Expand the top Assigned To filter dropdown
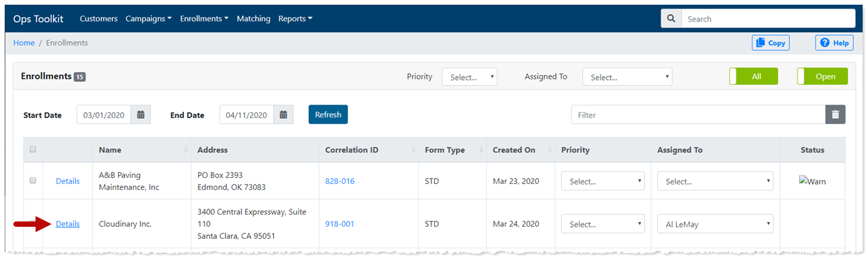The width and height of the screenshot is (868, 259). 627,77
